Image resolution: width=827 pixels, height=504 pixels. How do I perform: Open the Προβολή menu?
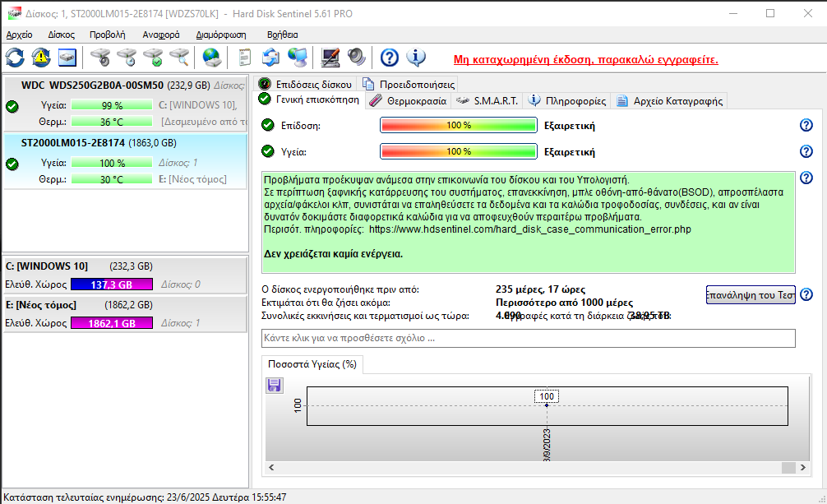[108, 35]
